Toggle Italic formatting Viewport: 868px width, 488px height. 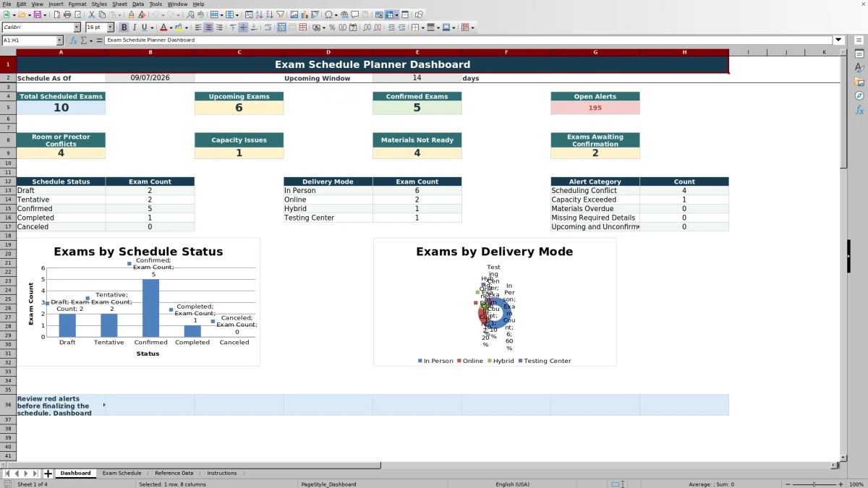coord(134,27)
